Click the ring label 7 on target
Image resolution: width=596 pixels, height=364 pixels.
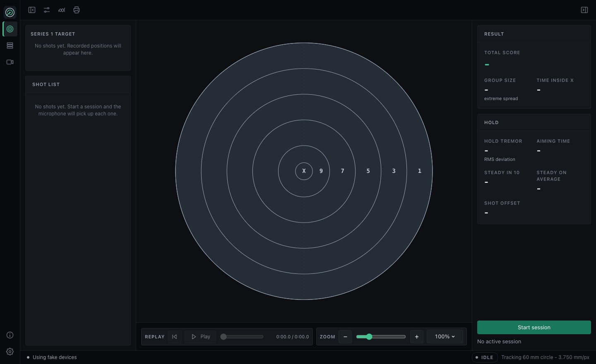342,171
